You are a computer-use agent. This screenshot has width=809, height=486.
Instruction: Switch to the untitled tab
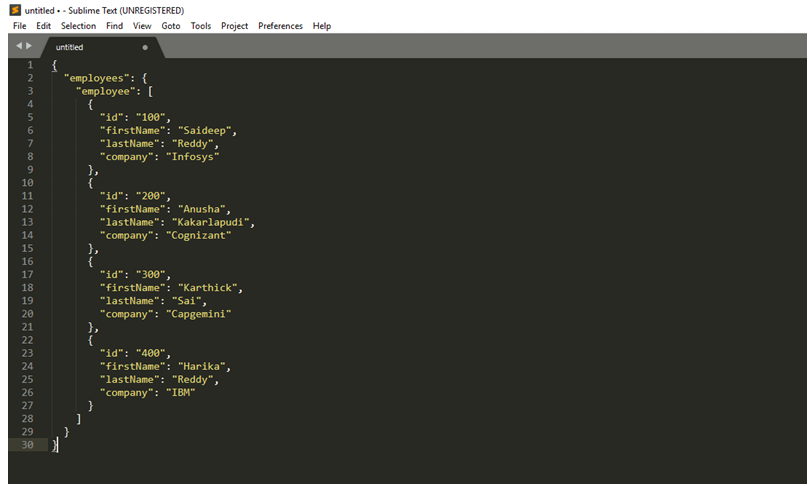tap(70, 47)
